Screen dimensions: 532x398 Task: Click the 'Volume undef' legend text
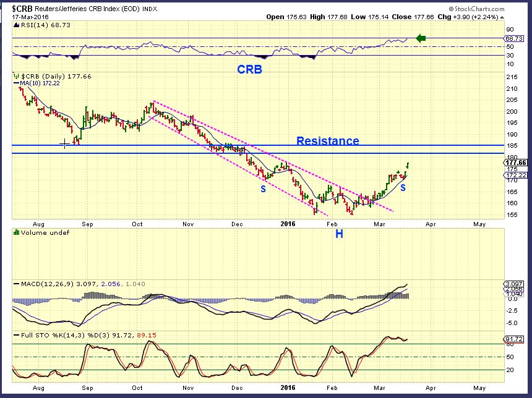click(45, 232)
